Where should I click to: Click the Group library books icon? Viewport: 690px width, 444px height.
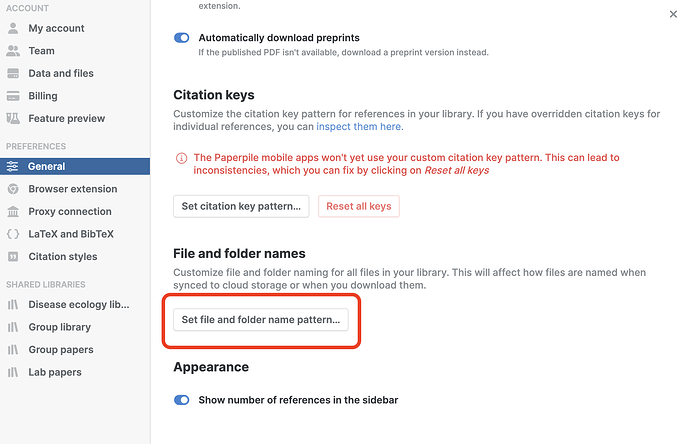point(13,327)
